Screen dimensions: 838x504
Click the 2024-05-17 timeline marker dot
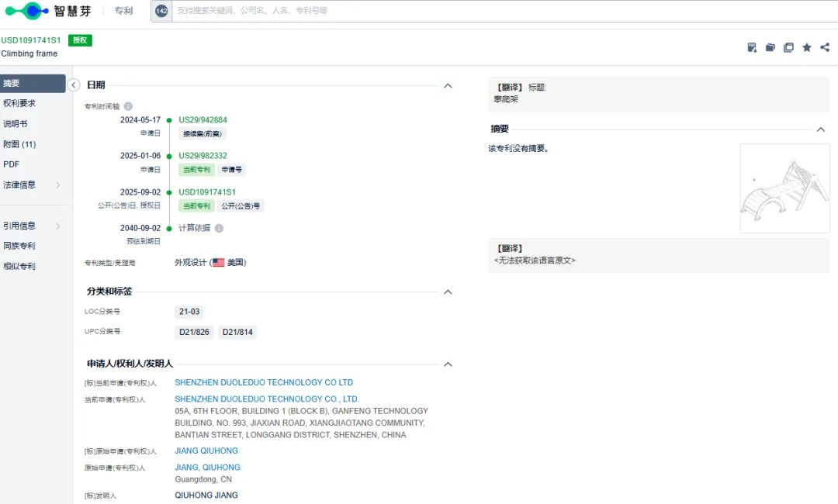click(169, 120)
